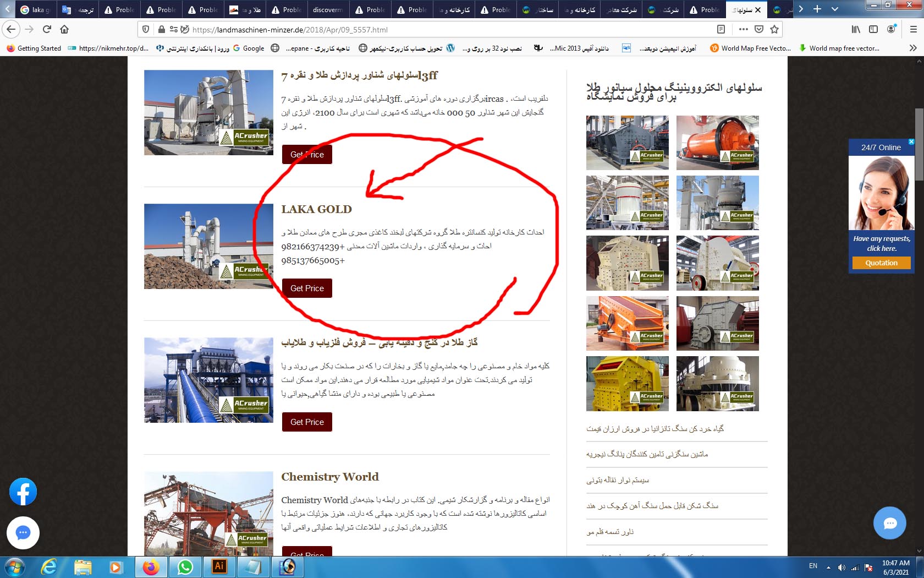Open page actions three-dot menu

744,29
